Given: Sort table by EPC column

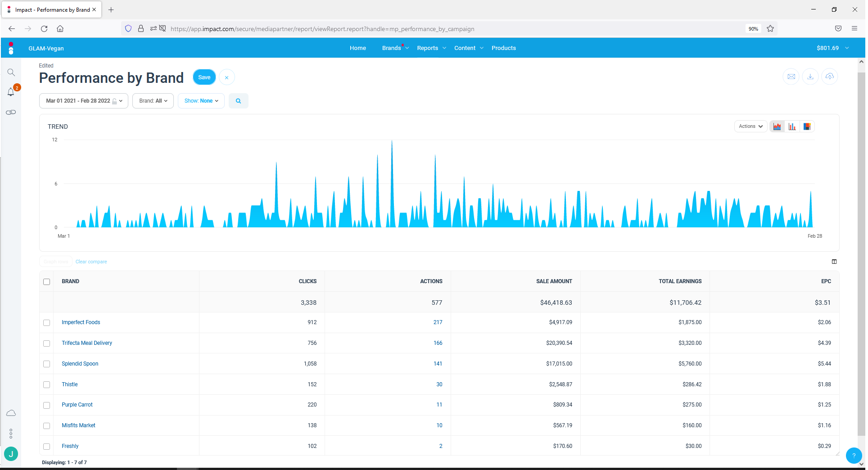Looking at the screenshot, I should [826, 281].
